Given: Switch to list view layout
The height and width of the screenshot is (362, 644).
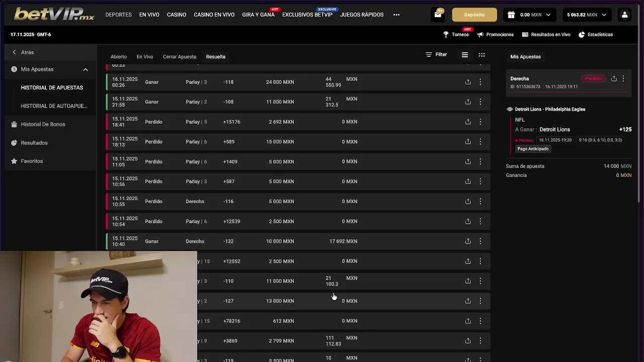Looking at the screenshot, I should point(465,55).
